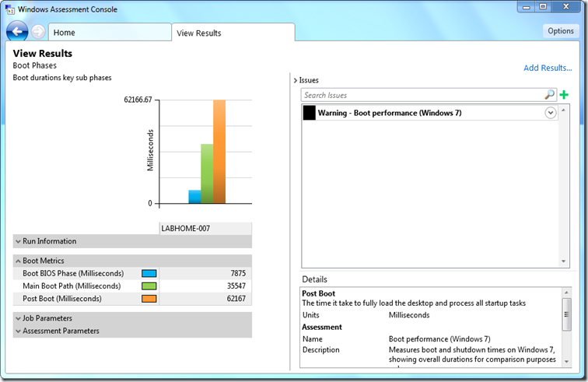Expand the Job Parameters section

(18, 318)
